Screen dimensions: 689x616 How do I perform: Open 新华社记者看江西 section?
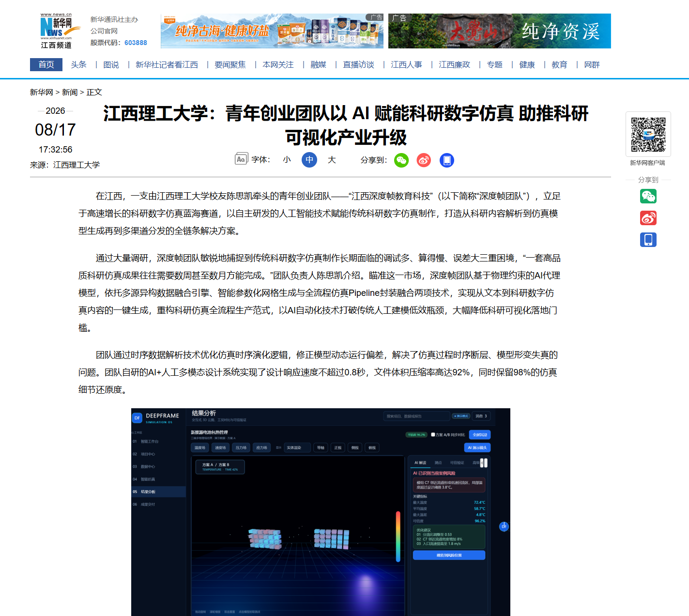167,64
